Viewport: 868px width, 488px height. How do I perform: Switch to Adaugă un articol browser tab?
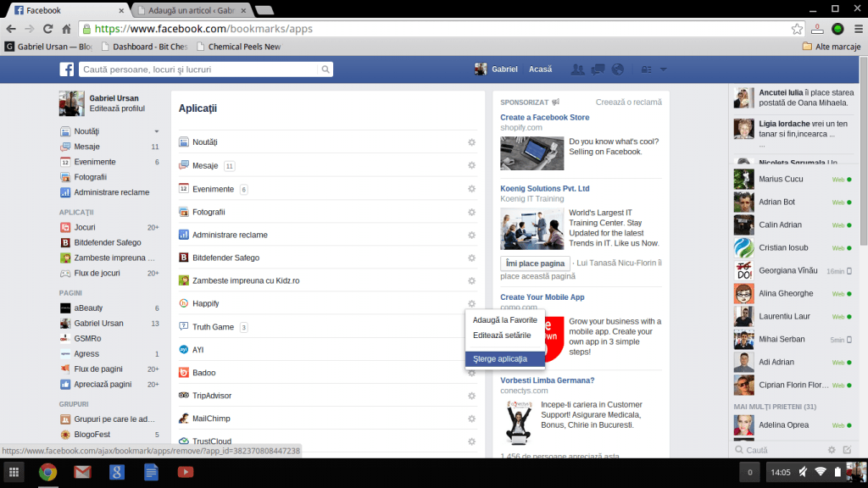point(192,10)
